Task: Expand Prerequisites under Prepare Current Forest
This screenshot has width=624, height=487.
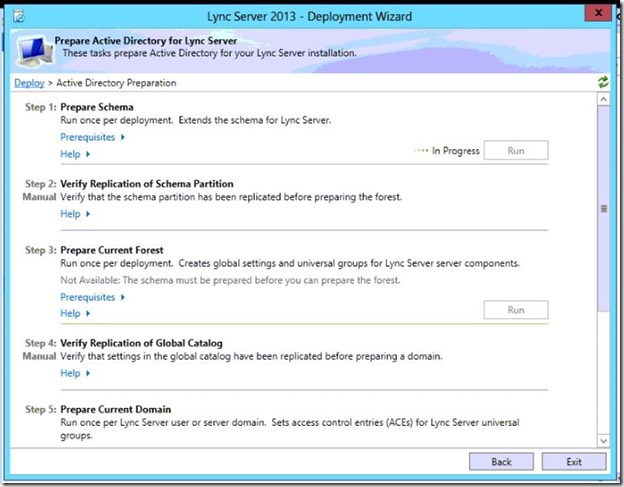Action: 92,297
